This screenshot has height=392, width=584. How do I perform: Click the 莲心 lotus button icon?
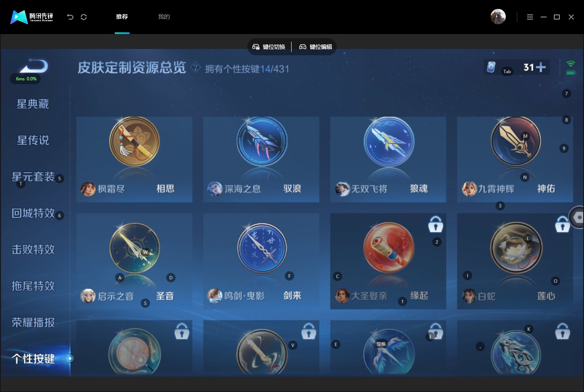pos(516,248)
